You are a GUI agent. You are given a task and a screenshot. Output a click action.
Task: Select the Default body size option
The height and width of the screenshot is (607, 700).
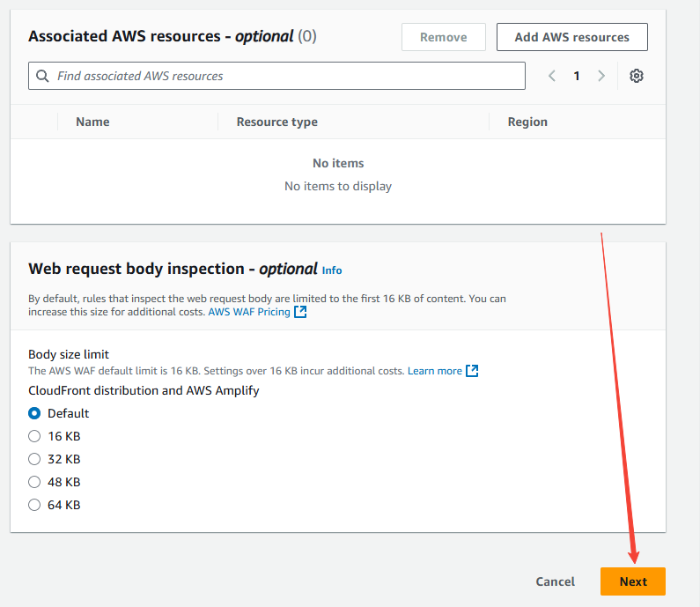(x=35, y=413)
